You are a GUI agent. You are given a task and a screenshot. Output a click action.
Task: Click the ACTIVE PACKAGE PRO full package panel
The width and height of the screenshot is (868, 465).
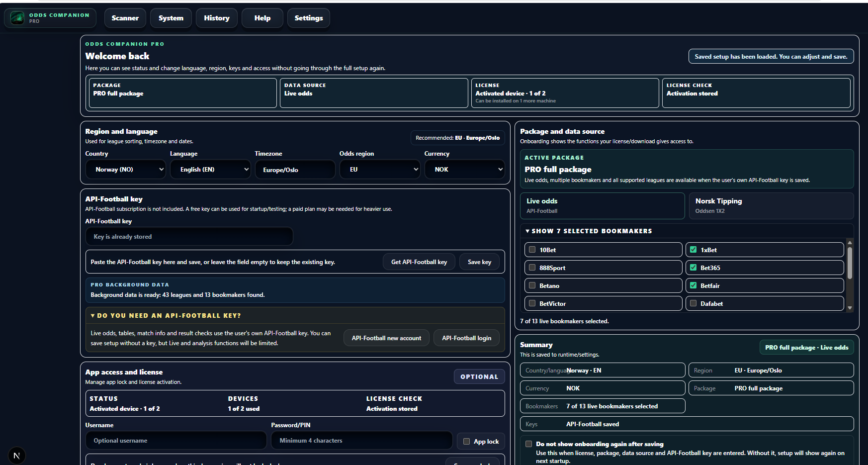[687, 169]
